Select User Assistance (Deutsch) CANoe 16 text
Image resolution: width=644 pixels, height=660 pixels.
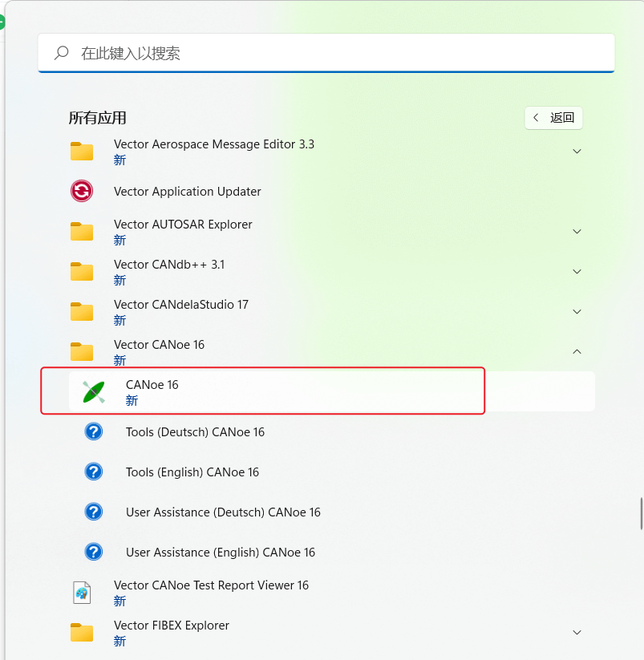click(223, 512)
